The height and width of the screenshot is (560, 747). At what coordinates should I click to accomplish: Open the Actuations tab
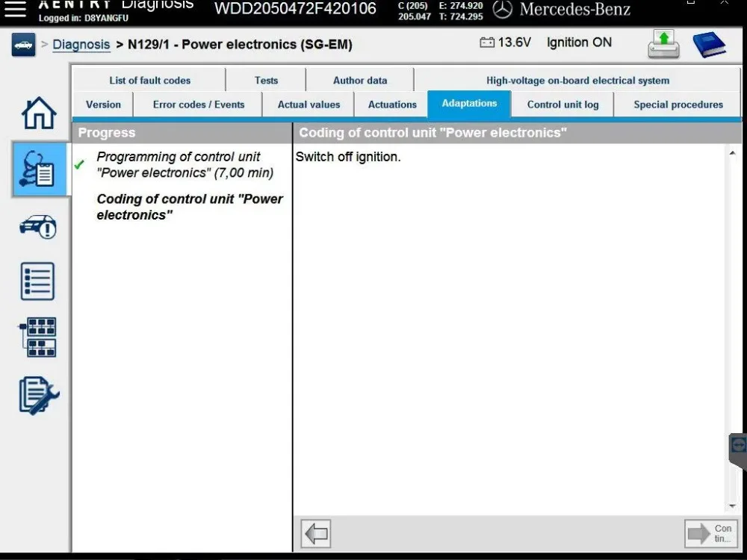coord(392,105)
